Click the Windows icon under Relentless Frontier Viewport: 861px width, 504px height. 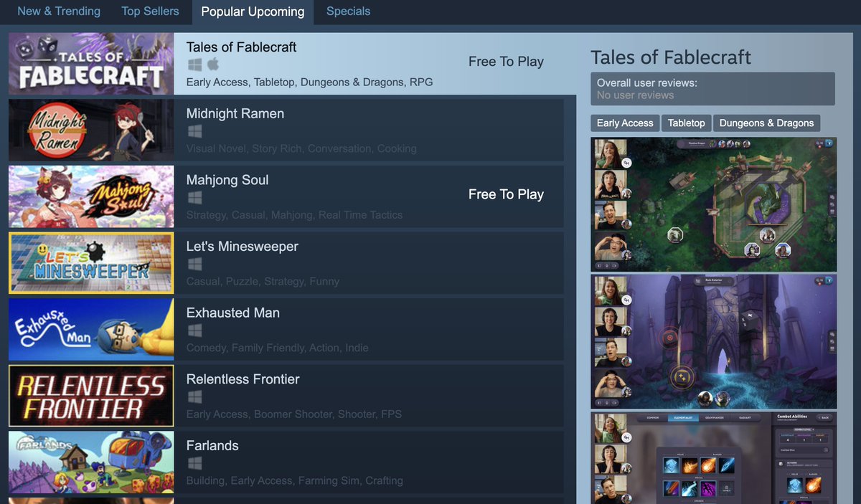194,396
